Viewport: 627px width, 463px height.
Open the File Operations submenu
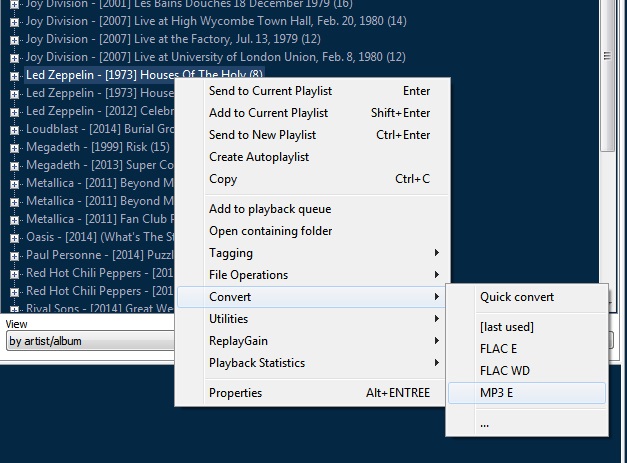[x=312, y=275]
